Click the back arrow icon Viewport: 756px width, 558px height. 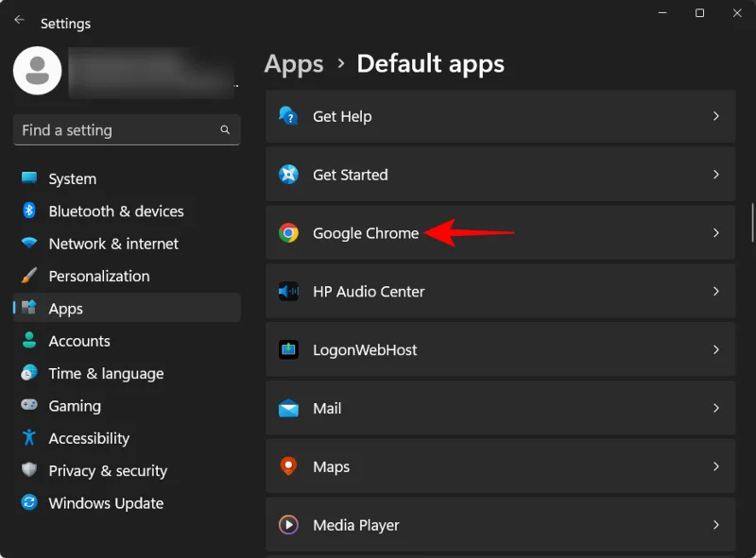19,20
